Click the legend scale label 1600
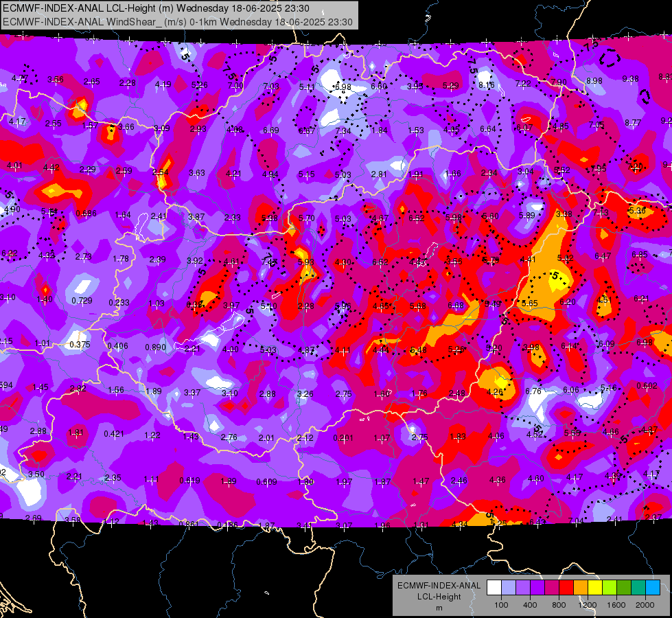 coord(616,605)
